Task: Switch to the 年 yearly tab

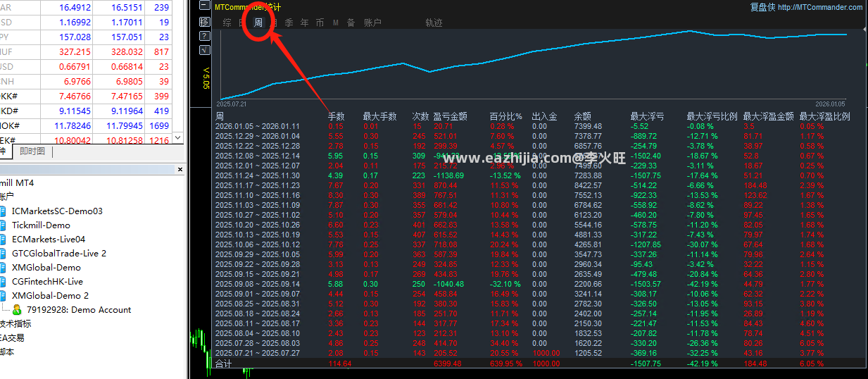Action: click(305, 23)
